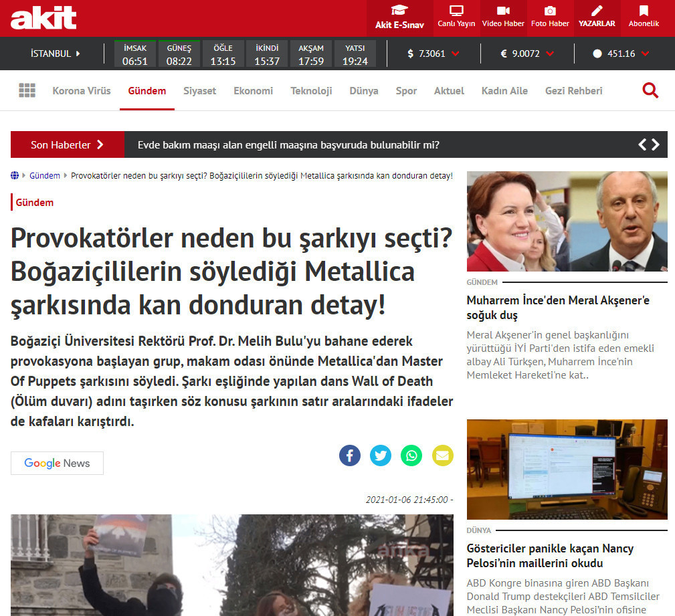Click DÜNYA label above Pelosi sidebar story

point(479,530)
